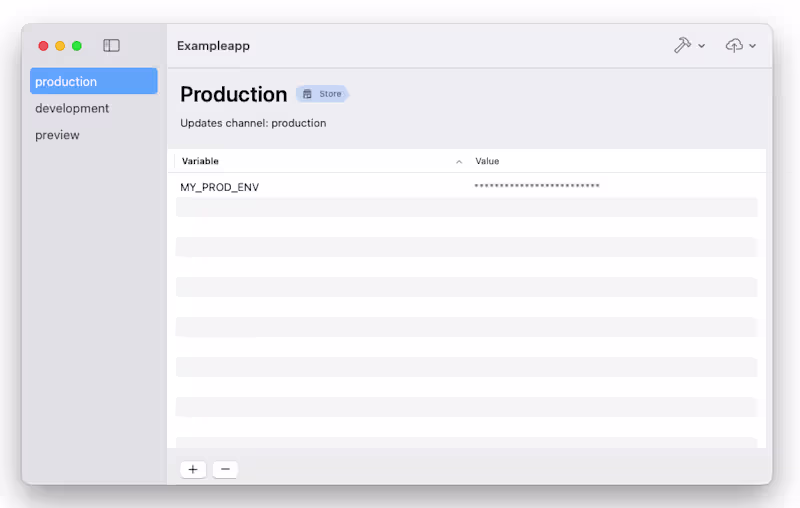Remove a variable with the minus button

[x=225, y=469]
